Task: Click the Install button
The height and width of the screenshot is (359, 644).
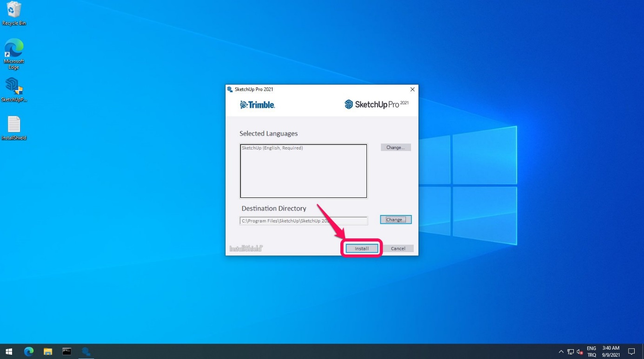Action: 362,248
